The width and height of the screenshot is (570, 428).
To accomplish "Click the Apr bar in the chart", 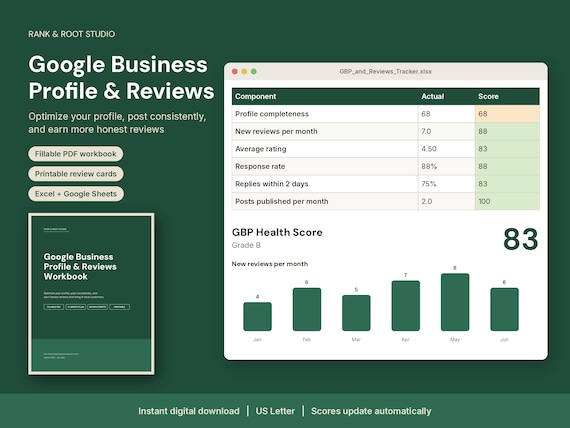I will [x=406, y=306].
